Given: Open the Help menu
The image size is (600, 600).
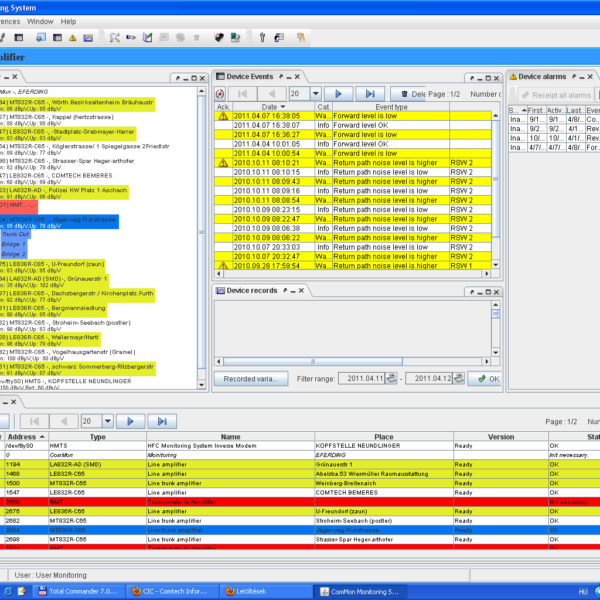Looking at the screenshot, I should coord(68,20).
